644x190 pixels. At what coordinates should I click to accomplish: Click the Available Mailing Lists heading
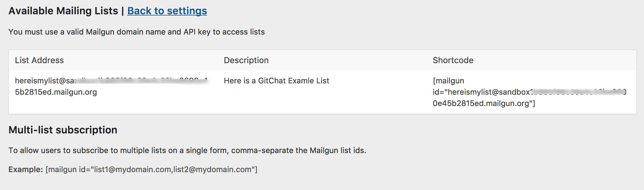pyautogui.click(x=63, y=11)
